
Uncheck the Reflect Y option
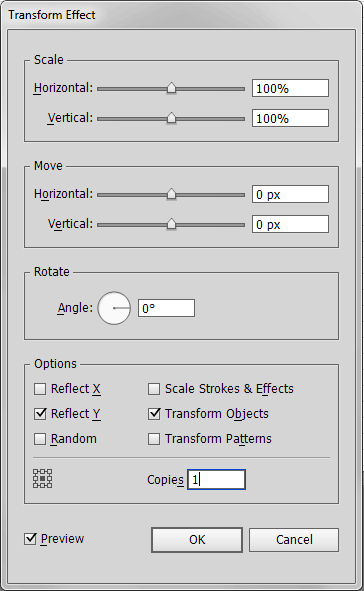[40, 413]
